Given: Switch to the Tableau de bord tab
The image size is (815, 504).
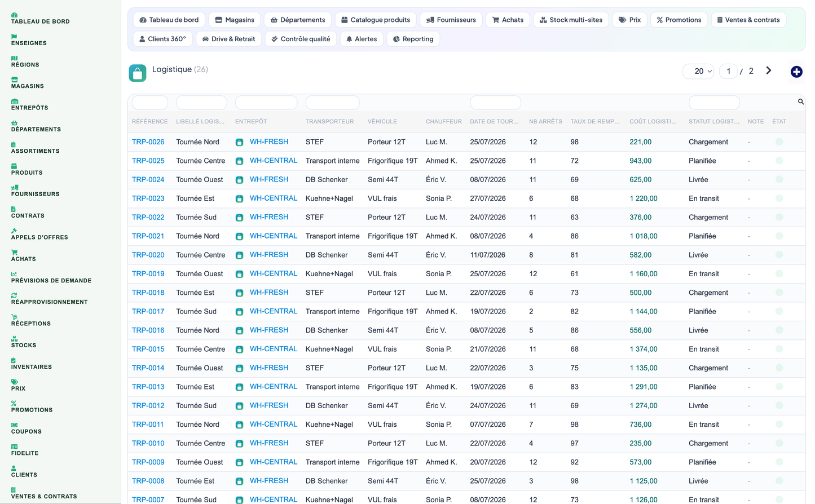Looking at the screenshot, I should click(169, 20).
